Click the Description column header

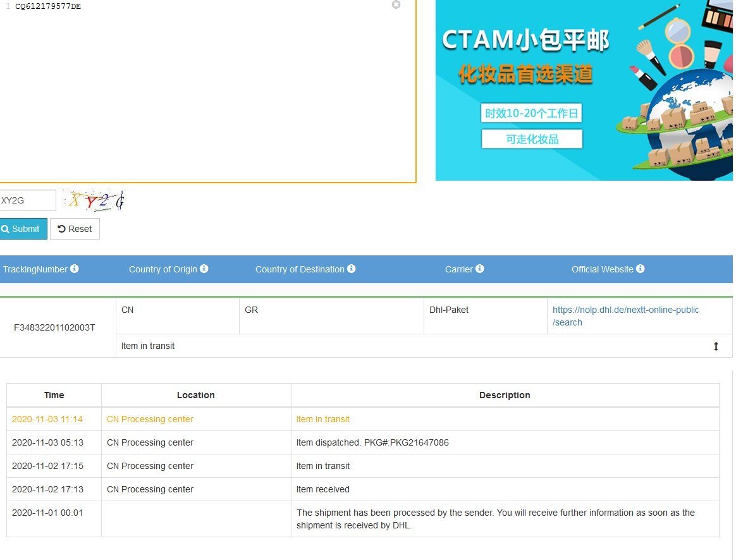coord(505,395)
